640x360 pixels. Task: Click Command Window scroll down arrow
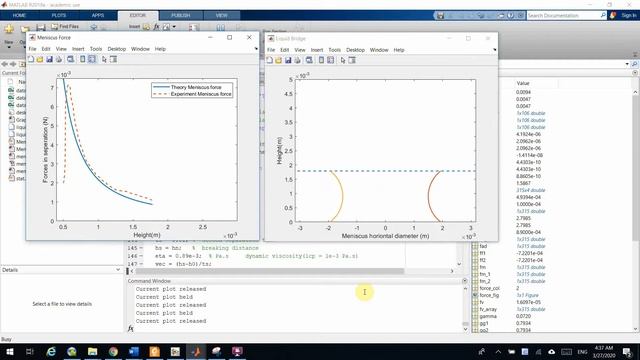[465, 329]
